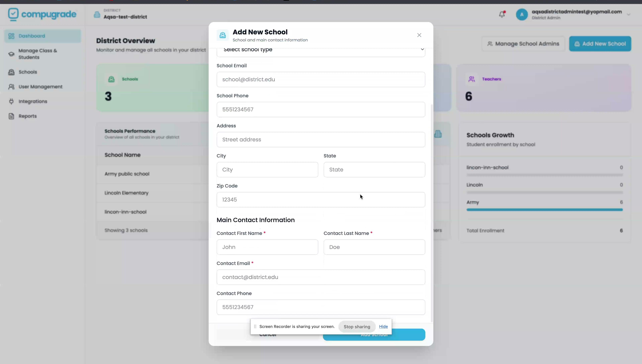
Task: Click the Zip Code field
Action: click(x=321, y=200)
